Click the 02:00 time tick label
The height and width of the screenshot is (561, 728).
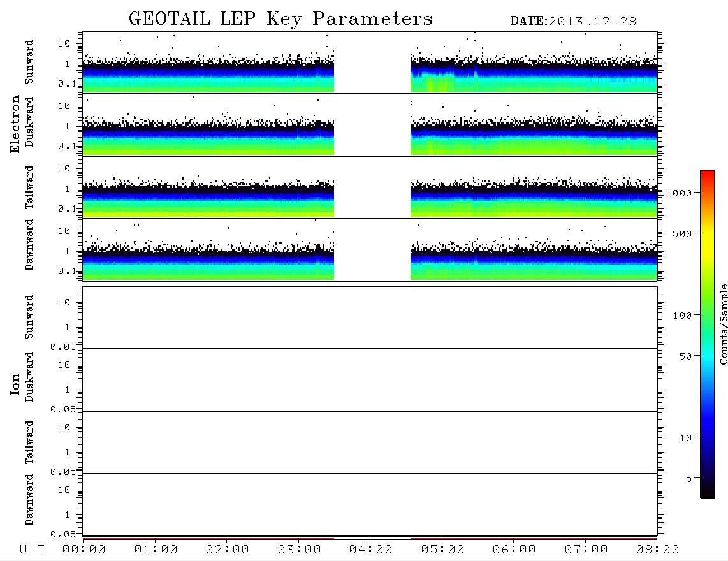pyautogui.click(x=228, y=550)
